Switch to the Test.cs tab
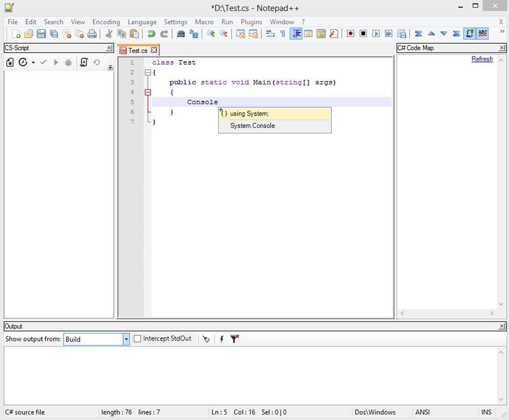The width and height of the screenshot is (509, 420). point(138,50)
